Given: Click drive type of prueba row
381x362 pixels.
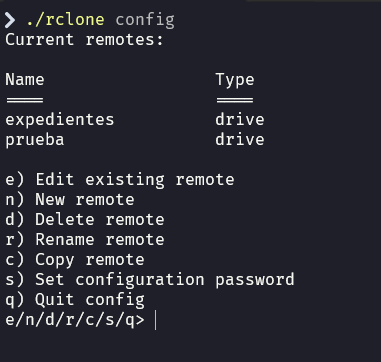Looking at the screenshot, I should (240, 139).
